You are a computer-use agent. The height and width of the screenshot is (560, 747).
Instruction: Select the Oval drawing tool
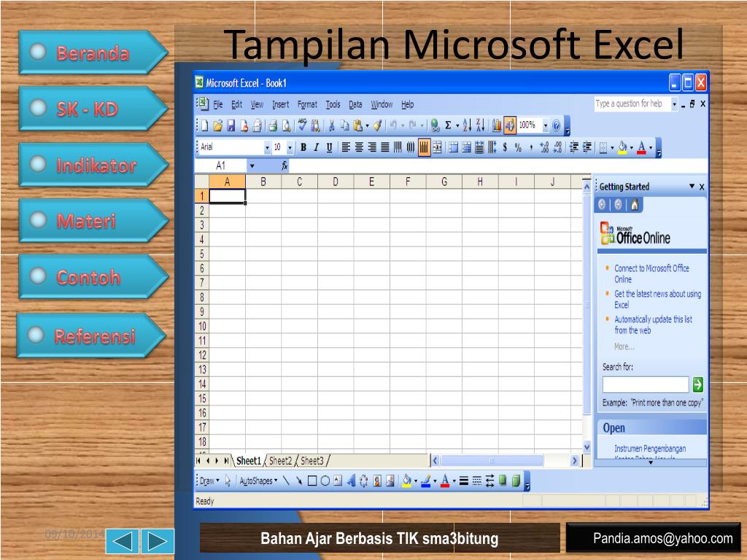coord(325,481)
